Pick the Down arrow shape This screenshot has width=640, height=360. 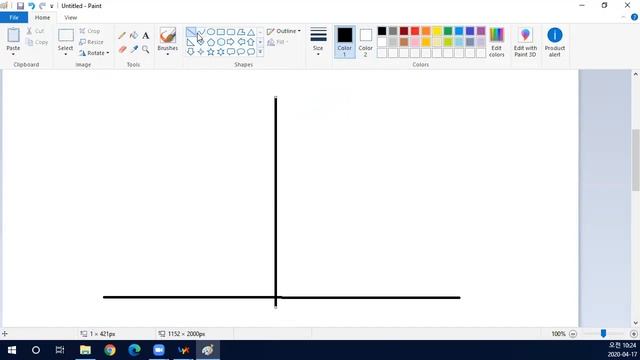[x=191, y=52]
